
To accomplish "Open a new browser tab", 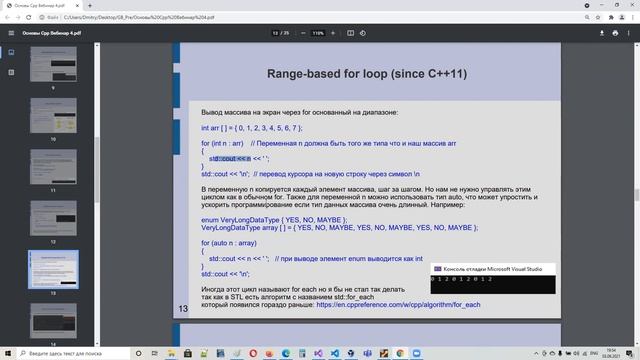I will coord(90,6).
